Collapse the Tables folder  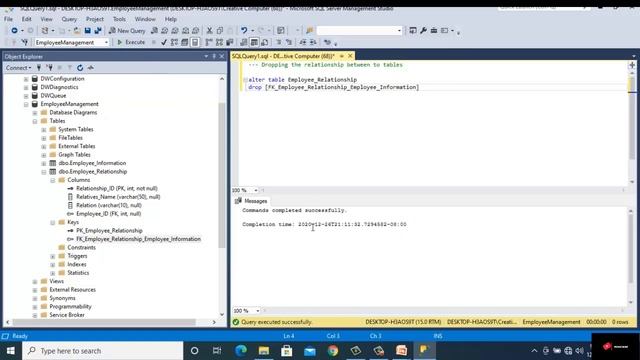35,121
